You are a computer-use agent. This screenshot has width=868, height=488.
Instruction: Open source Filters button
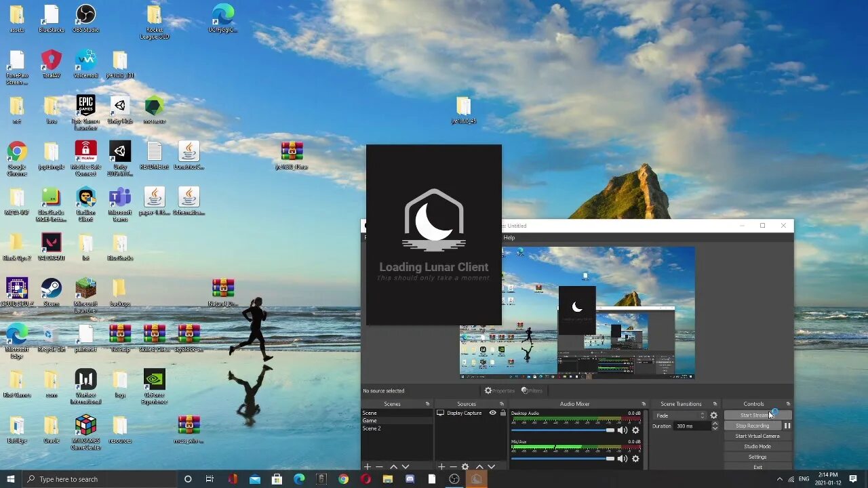(x=532, y=390)
